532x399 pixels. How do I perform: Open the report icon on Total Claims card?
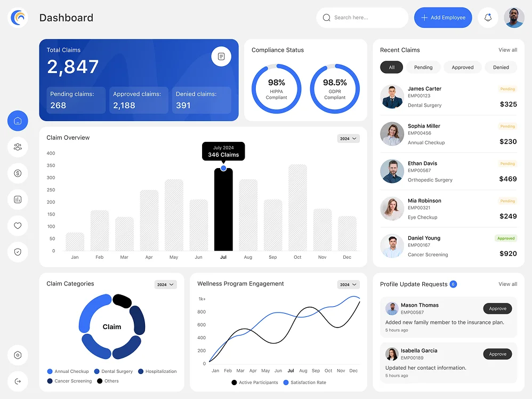(221, 57)
